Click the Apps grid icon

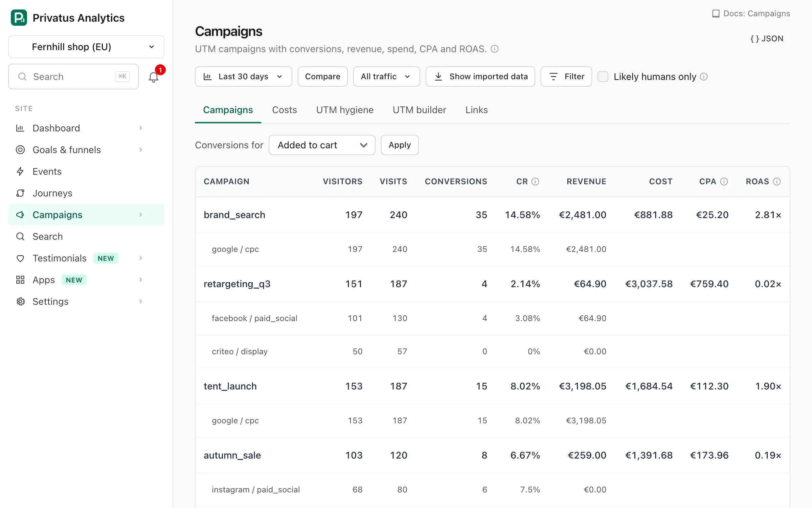[20, 280]
